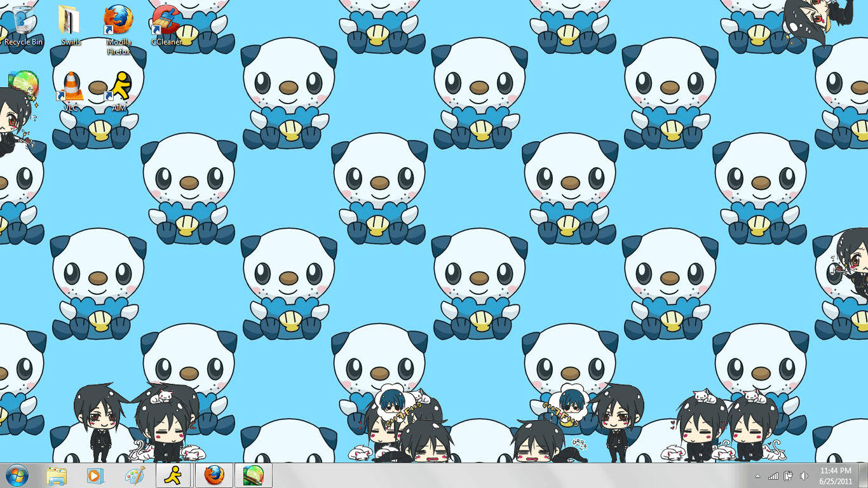The image size is (868, 488).
Task: Select the CCleaner desktop shortcut
Action: [166, 26]
